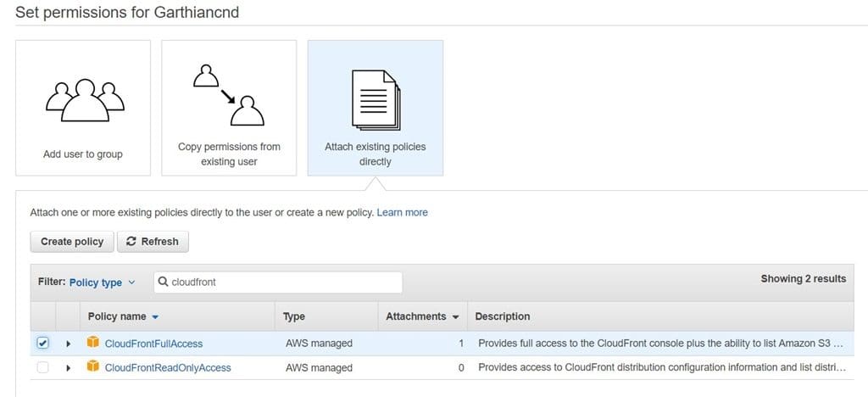Viewport: 868px width, 397px height.
Task: Click the stacked documents policy icon
Action: pyautogui.click(x=376, y=100)
